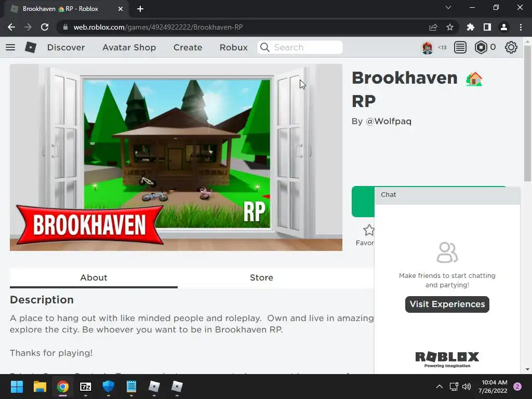Open the @Wolfpaq creator profile link
Screen dimensions: 532x399
click(389, 122)
